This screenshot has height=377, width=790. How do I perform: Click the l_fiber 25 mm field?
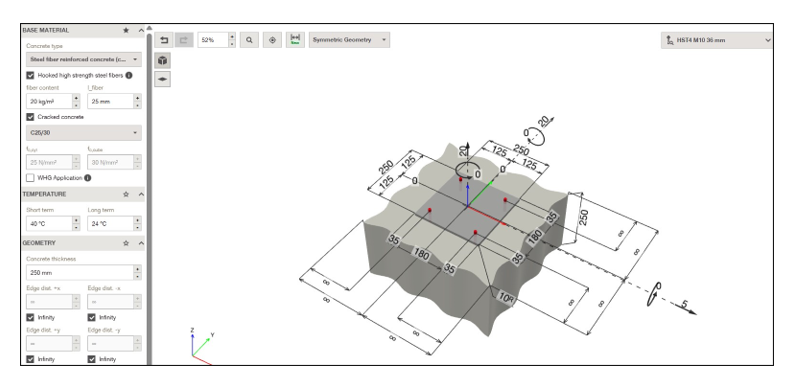[110, 101]
